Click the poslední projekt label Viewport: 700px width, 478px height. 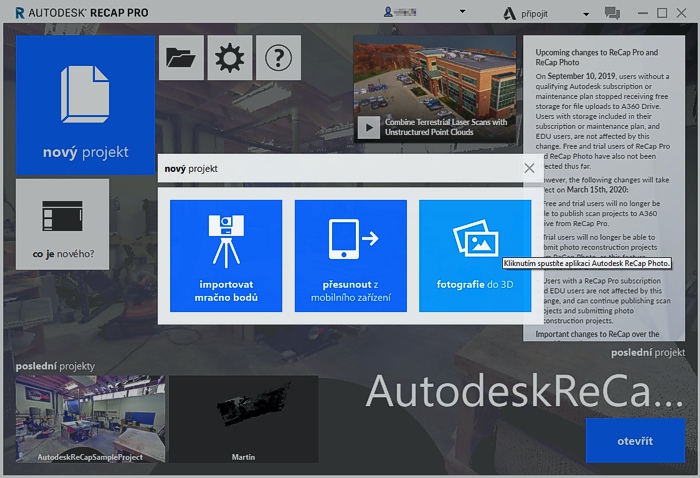[x=648, y=353]
